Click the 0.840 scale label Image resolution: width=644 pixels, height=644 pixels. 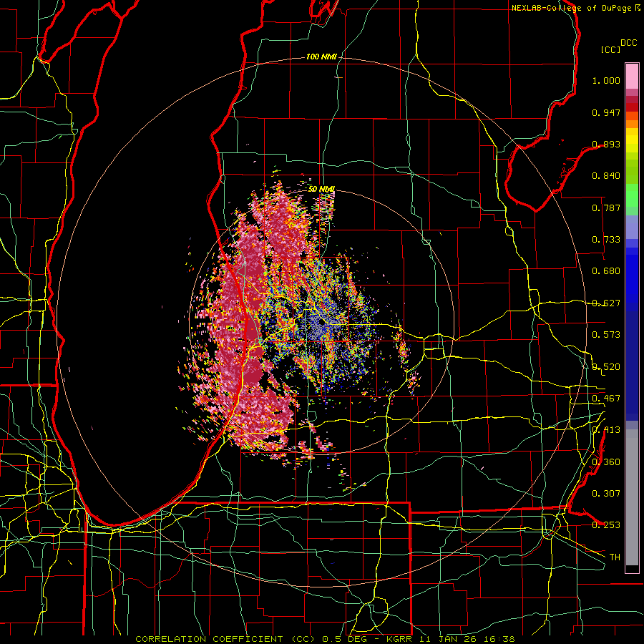(606, 176)
